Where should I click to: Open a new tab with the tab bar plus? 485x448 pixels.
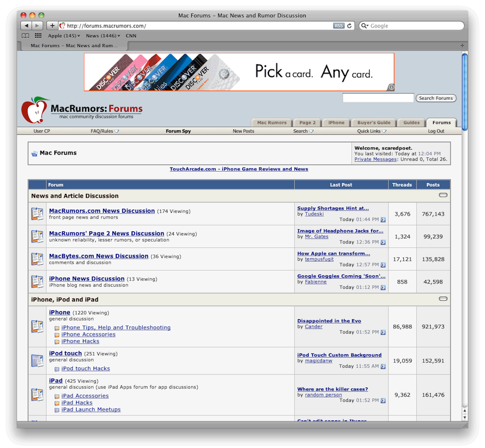pyautogui.click(x=462, y=46)
